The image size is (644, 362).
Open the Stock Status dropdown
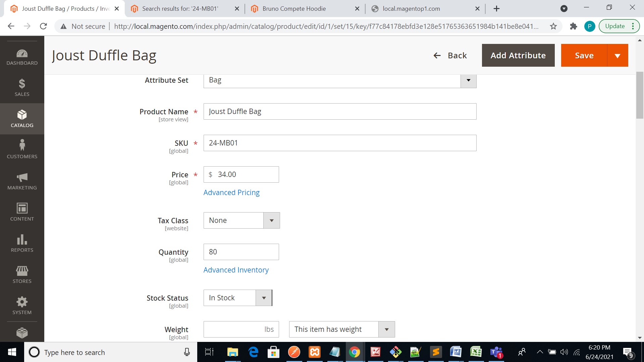pos(264,298)
